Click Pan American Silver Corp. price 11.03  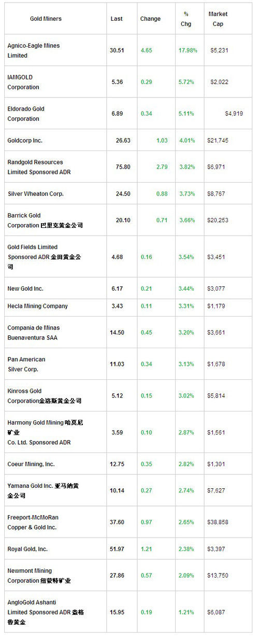[x=117, y=364]
